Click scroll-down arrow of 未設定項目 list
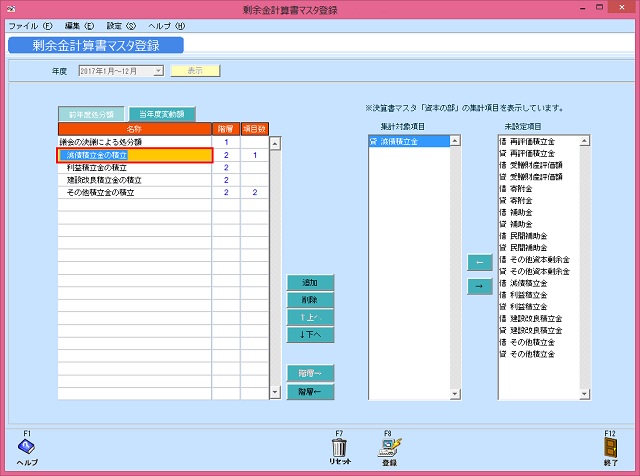This screenshot has height=476, width=640. (584, 394)
